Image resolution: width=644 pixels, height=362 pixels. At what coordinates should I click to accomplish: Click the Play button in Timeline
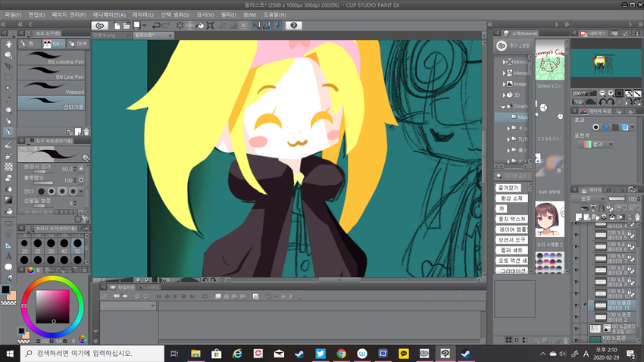175,296
